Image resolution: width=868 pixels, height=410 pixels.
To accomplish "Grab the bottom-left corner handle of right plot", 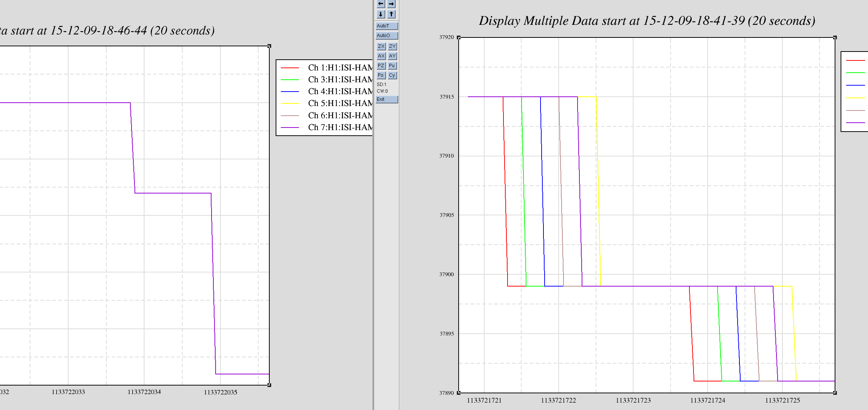I will tap(459, 393).
